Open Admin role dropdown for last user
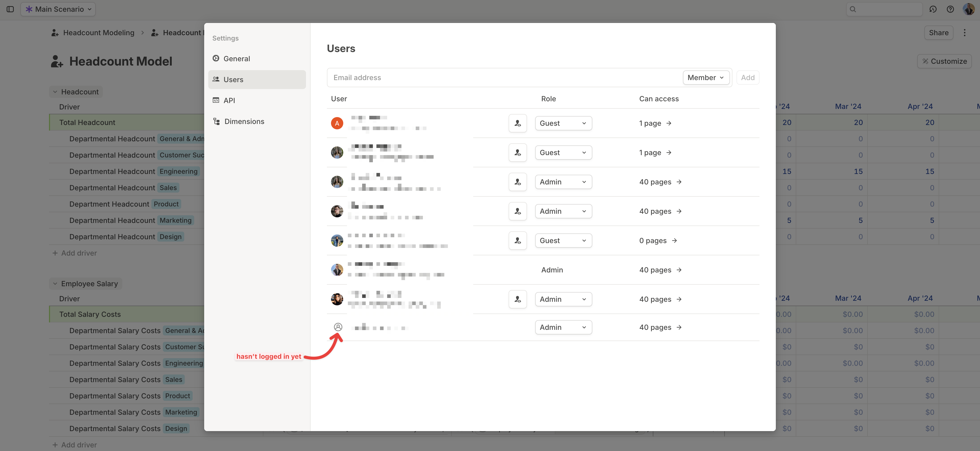The image size is (980, 451). 563,328
